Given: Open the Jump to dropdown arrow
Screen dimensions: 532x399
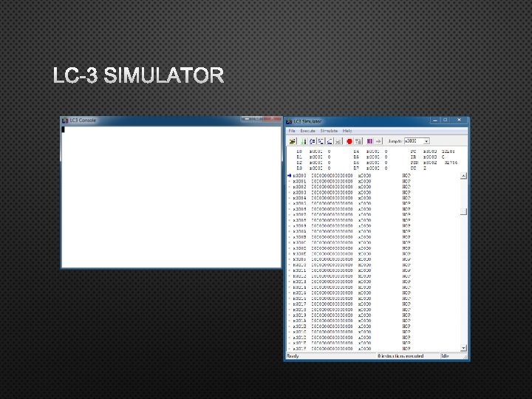Looking at the screenshot, I should (426, 141).
